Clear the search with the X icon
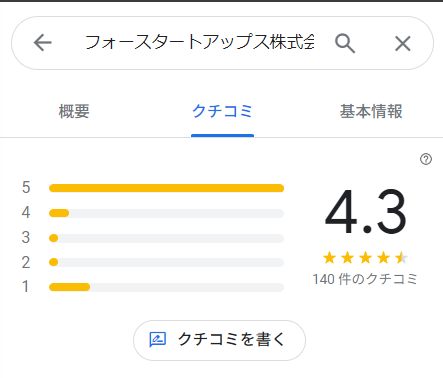 point(403,43)
